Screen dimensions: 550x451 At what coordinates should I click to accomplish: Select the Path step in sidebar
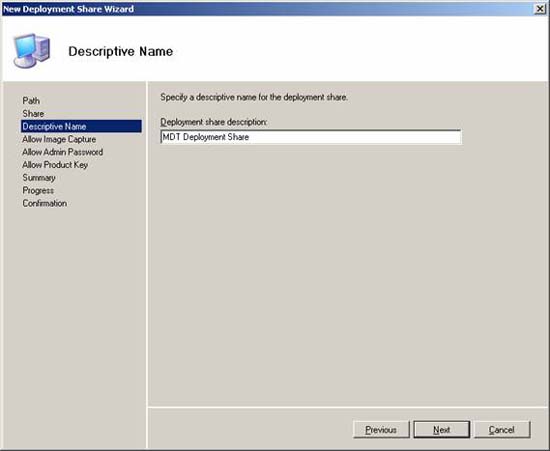(31, 101)
